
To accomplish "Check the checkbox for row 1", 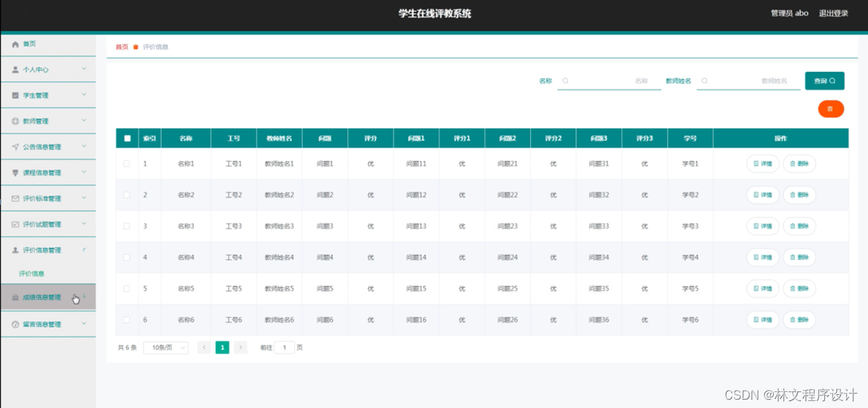I will tap(126, 164).
